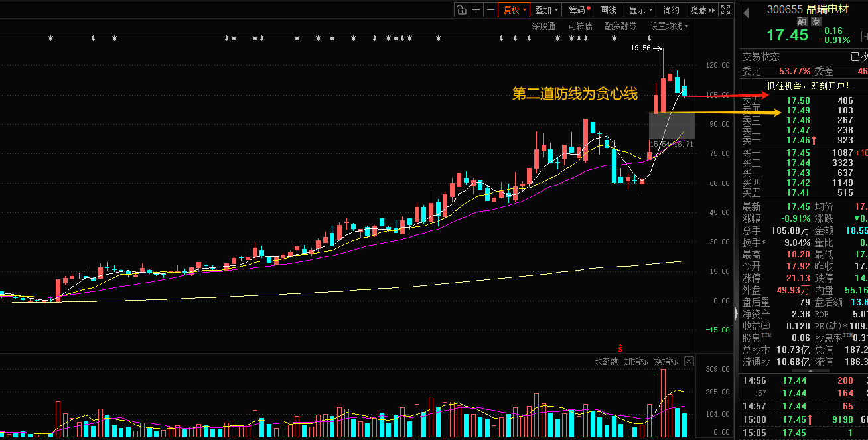868x440 pixels.
Task: Click the 融 margin badge under the stock name
Action: pos(801,22)
